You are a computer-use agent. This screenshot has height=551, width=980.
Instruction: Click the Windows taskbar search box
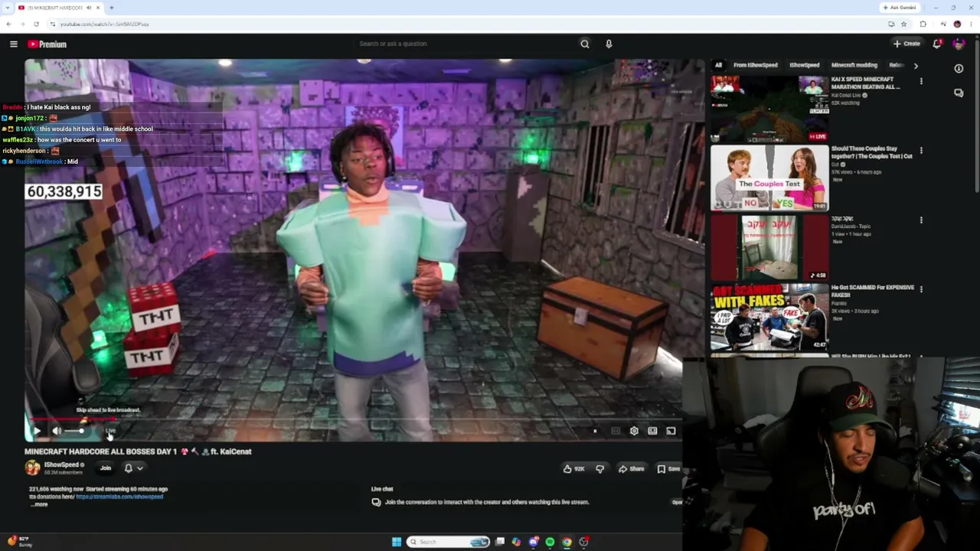click(448, 542)
